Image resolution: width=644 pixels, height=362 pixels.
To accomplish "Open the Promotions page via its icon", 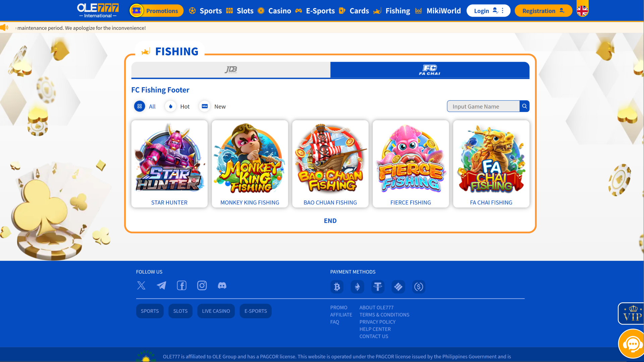I will click(x=137, y=10).
